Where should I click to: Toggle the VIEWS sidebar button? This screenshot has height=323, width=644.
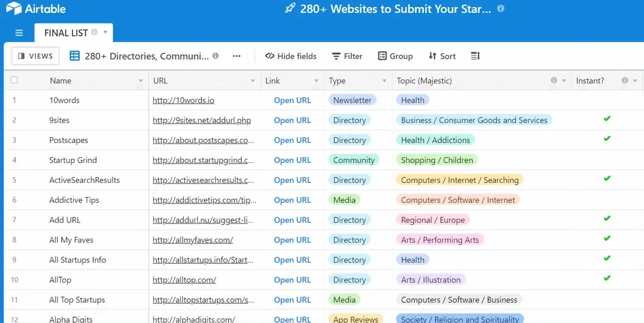36,56
